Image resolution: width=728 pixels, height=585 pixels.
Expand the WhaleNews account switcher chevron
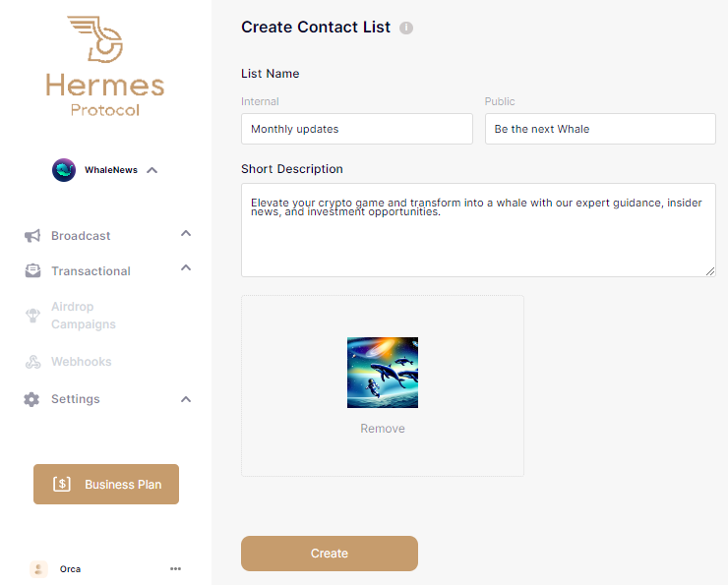[x=152, y=170]
